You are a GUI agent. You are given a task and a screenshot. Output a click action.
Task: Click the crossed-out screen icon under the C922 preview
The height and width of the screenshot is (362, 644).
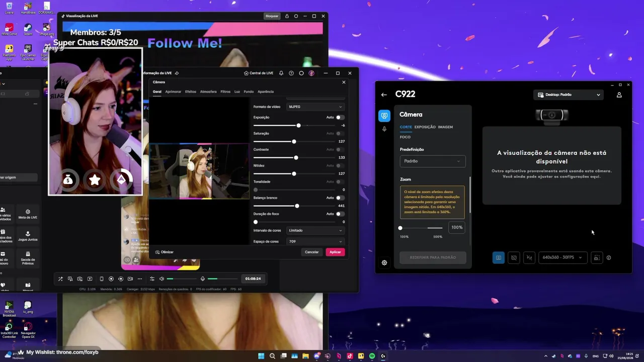514,257
